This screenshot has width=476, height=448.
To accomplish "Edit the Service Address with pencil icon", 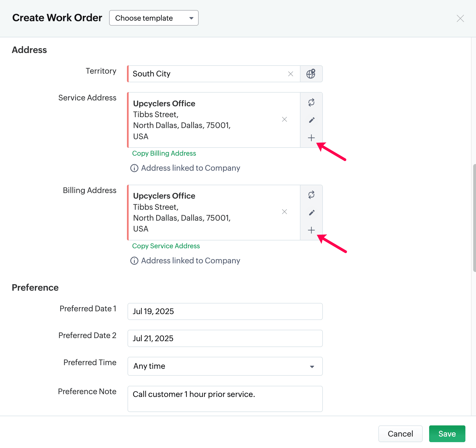I will click(x=311, y=120).
